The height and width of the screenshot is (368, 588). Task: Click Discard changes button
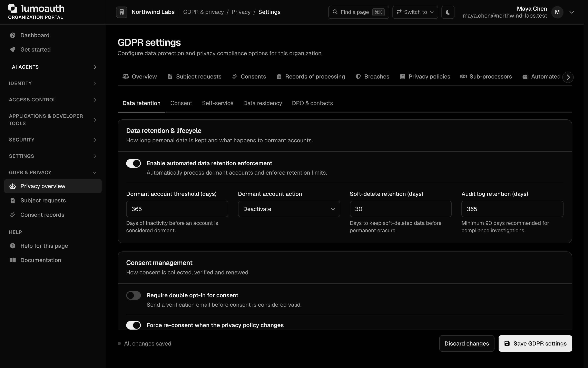click(x=467, y=344)
